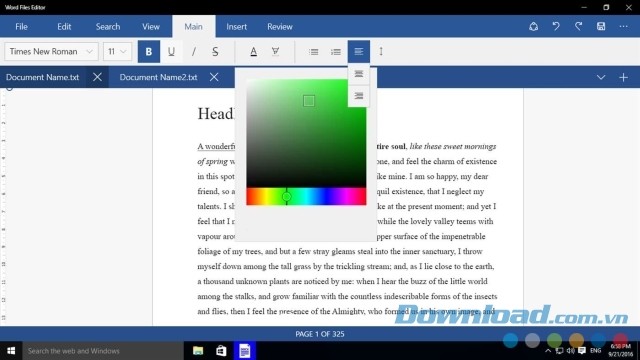The width and height of the screenshot is (640, 360).
Task: Click the document heading text
Action: click(x=216, y=114)
